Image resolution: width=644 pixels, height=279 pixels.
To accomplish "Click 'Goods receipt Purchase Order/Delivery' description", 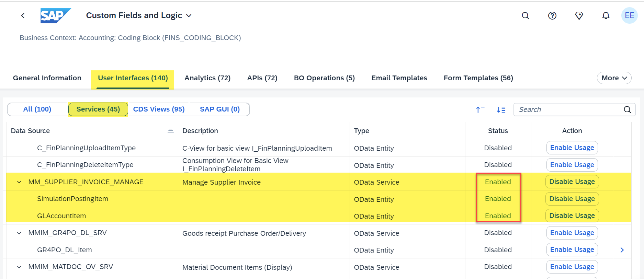I will [244, 233].
